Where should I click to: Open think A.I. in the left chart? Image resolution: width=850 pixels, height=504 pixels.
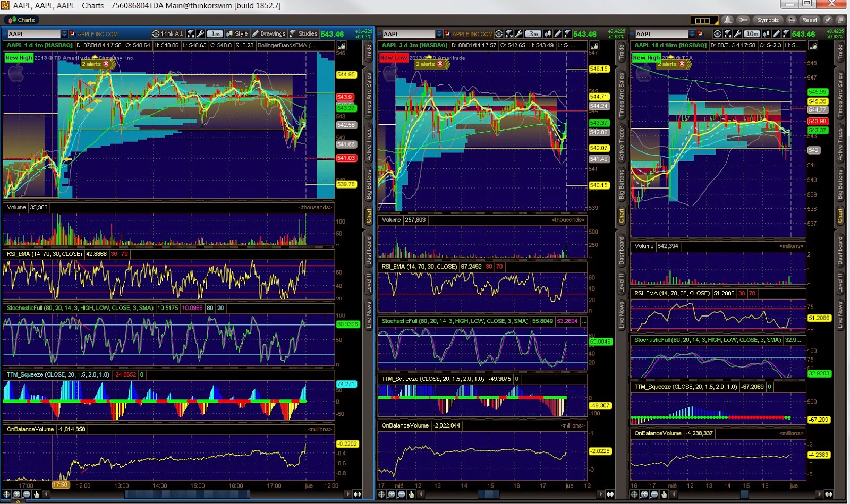click(x=168, y=34)
